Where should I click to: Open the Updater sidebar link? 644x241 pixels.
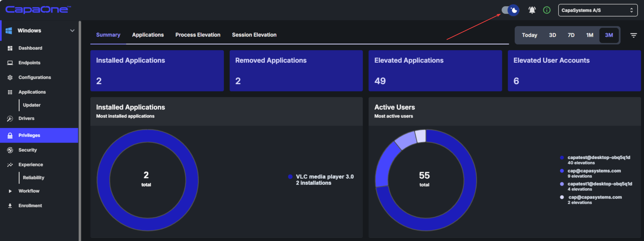click(x=32, y=105)
